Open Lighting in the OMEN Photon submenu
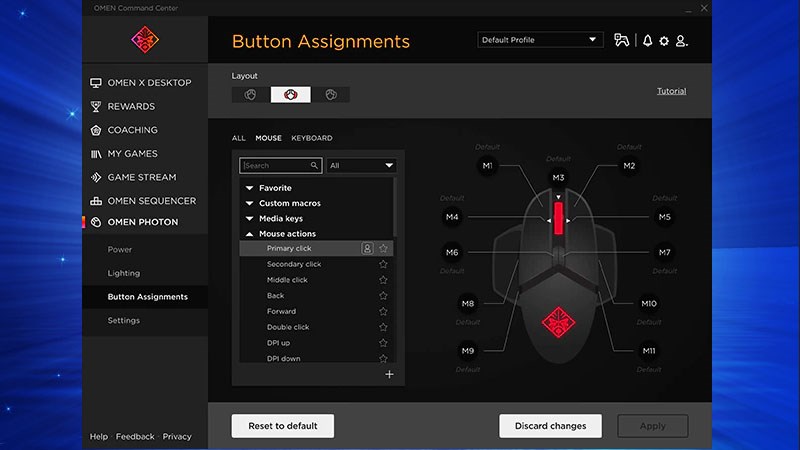The image size is (800, 450). tap(124, 273)
